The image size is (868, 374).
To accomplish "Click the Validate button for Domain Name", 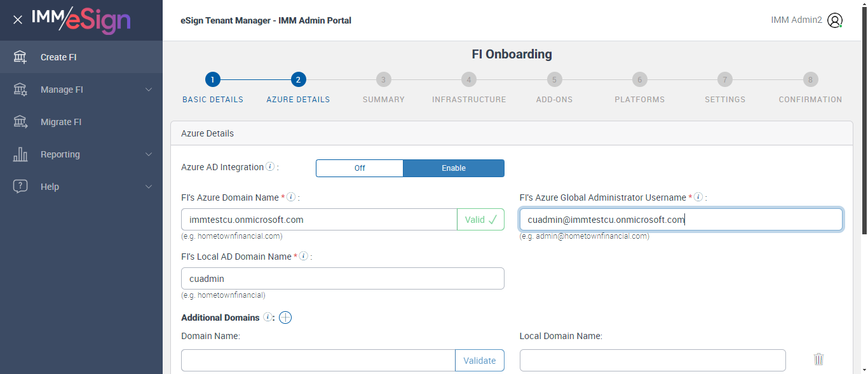I will point(479,361).
